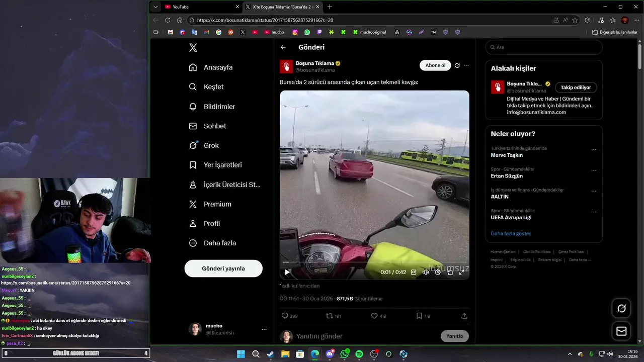644x362 pixels.
Task: Open muchooriginal bookmark
Action: (x=370, y=32)
